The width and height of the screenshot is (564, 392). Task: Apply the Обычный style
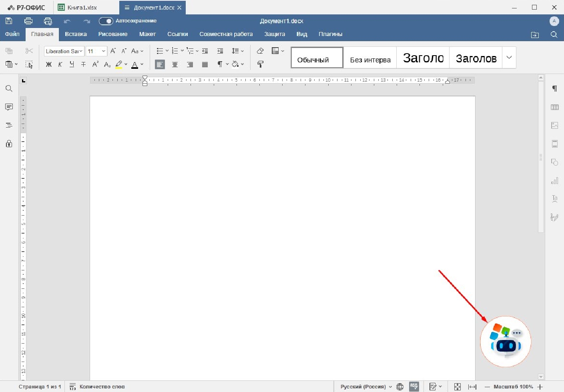coord(317,58)
